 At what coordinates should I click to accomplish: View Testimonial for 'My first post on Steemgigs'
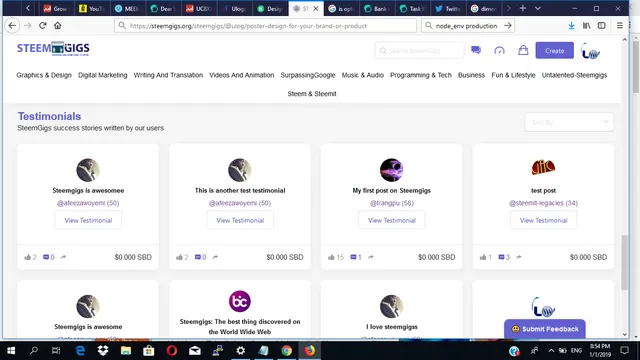(x=392, y=220)
